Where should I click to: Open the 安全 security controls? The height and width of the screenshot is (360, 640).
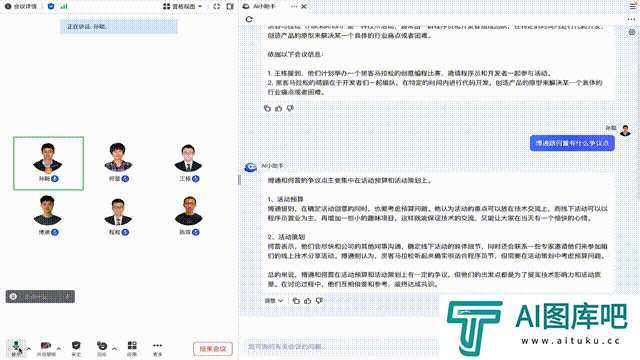click(76, 349)
